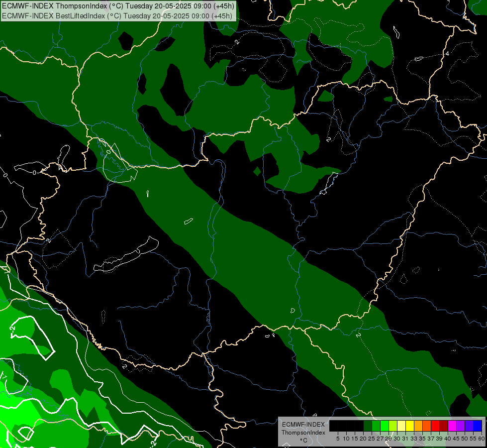Click the legend tick label 30

(397, 439)
